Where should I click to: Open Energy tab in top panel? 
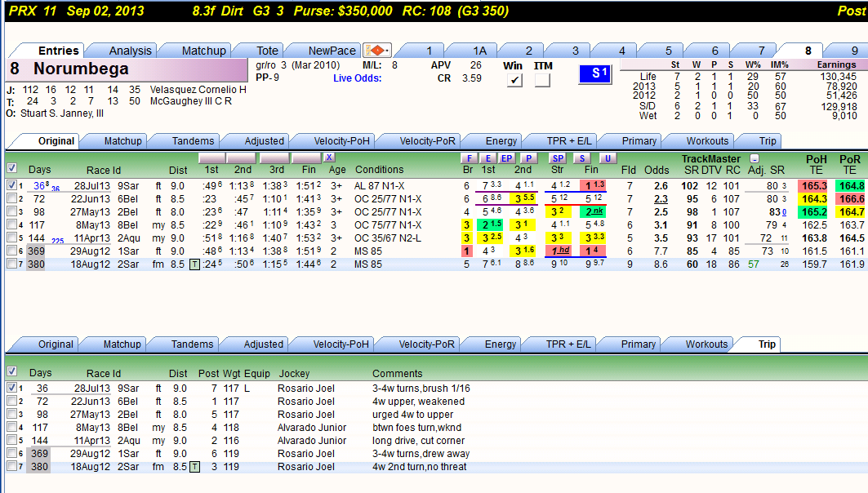pos(501,141)
